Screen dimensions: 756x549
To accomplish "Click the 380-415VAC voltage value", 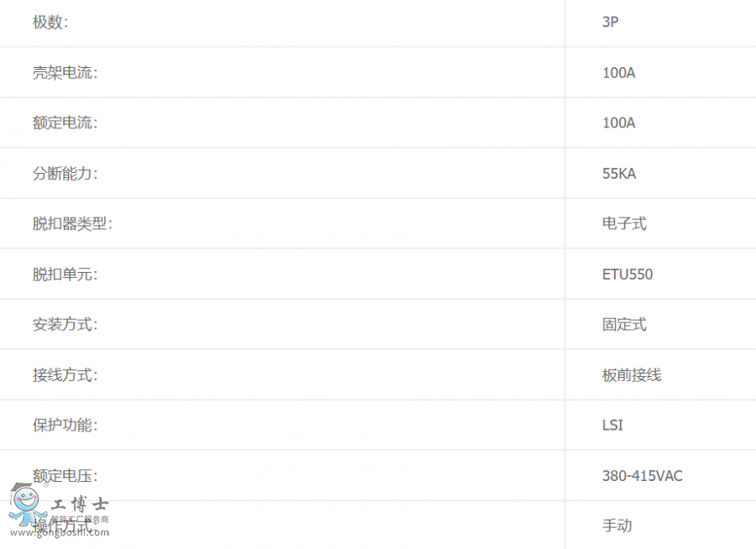I will point(643,476).
